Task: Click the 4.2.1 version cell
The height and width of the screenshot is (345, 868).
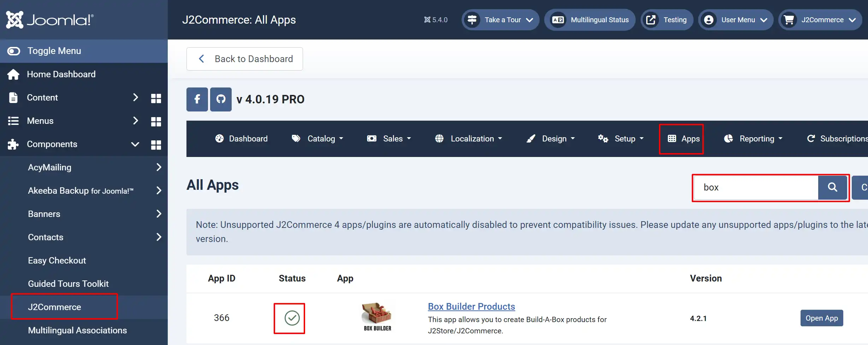Action: (698, 319)
